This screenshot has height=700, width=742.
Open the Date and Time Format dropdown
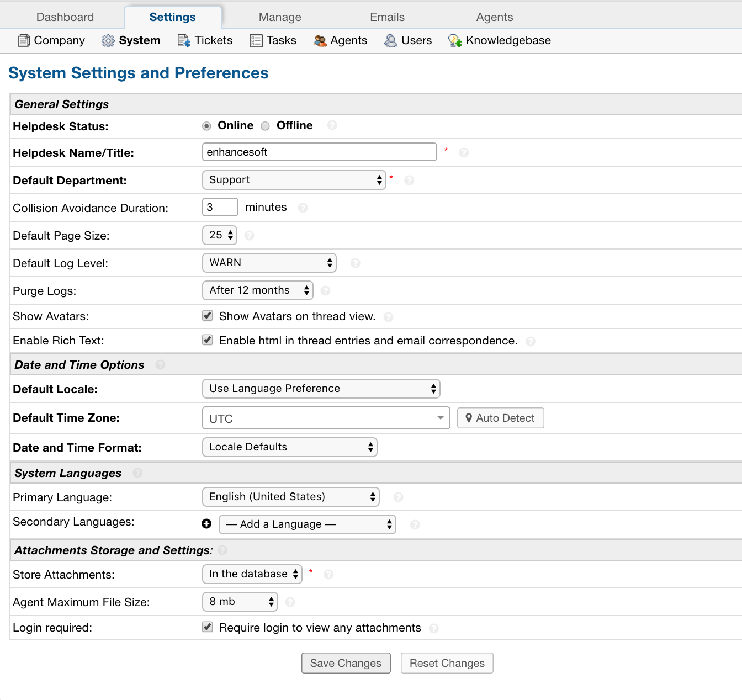[x=290, y=447]
